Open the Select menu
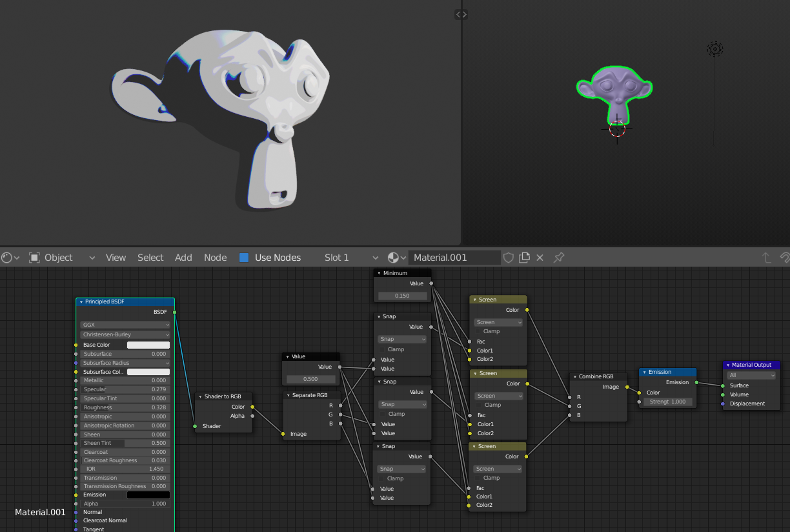This screenshot has height=532, width=790. 150,257
